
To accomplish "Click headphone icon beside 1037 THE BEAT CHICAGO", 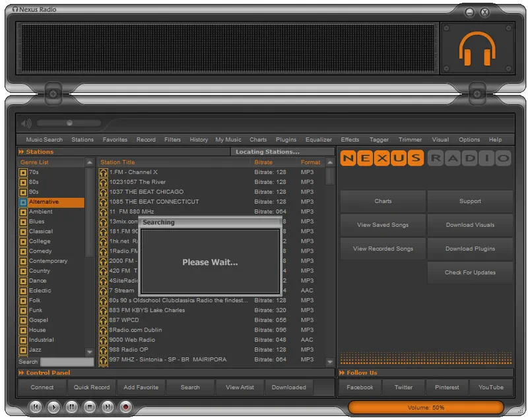I will pos(103,192).
